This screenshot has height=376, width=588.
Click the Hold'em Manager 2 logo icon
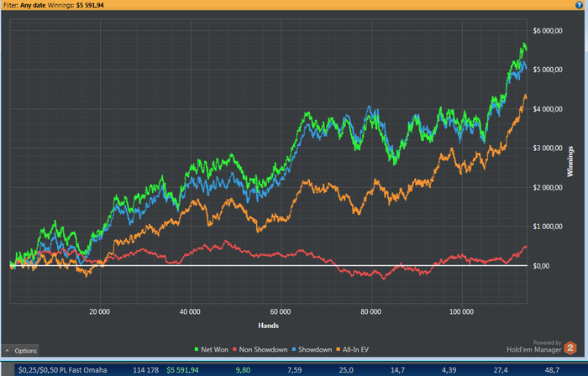pos(570,348)
